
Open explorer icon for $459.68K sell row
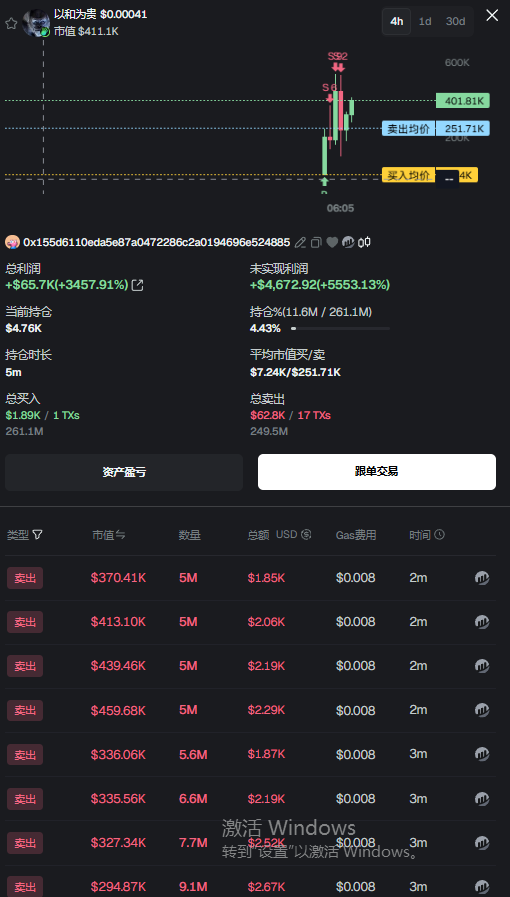[x=482, y=711]
